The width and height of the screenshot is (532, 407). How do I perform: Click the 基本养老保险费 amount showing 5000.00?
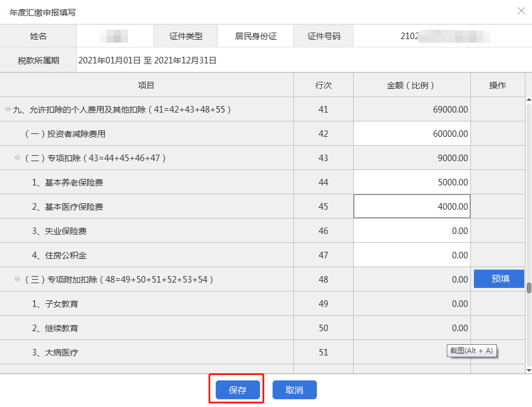412,182
